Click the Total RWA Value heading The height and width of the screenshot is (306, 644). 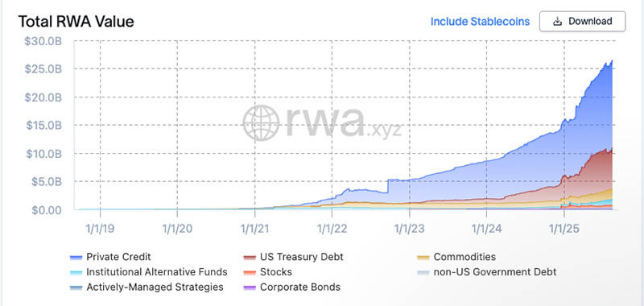point(76,22)
